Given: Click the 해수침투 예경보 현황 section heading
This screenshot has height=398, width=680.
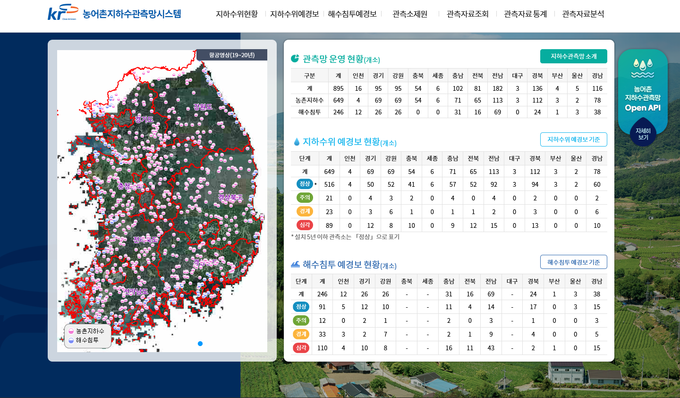Looking at the screenshot, I should point(350,264).
